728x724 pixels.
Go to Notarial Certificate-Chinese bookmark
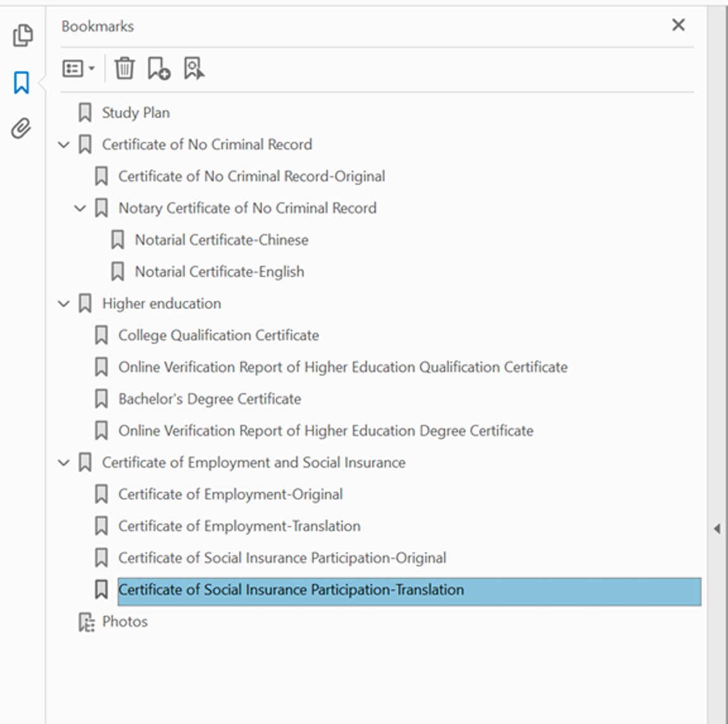click(222, 240)
